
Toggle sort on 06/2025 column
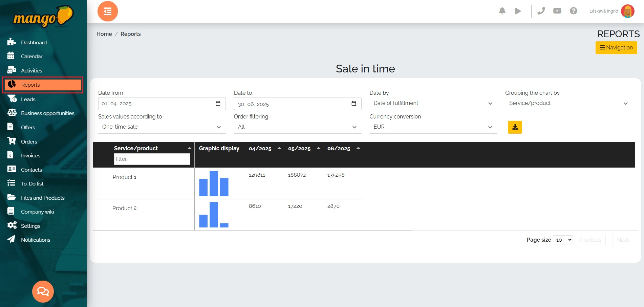tap(358, 148)
